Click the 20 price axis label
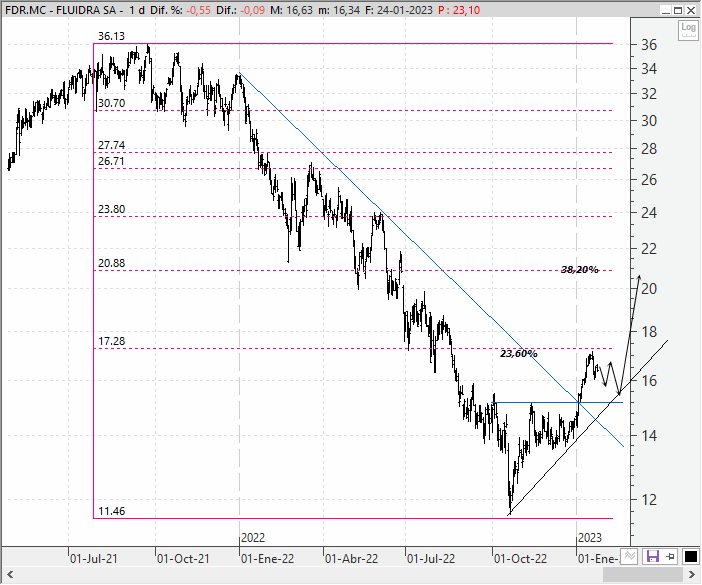This screenshot has height=585, width=702. click(649, 289)
